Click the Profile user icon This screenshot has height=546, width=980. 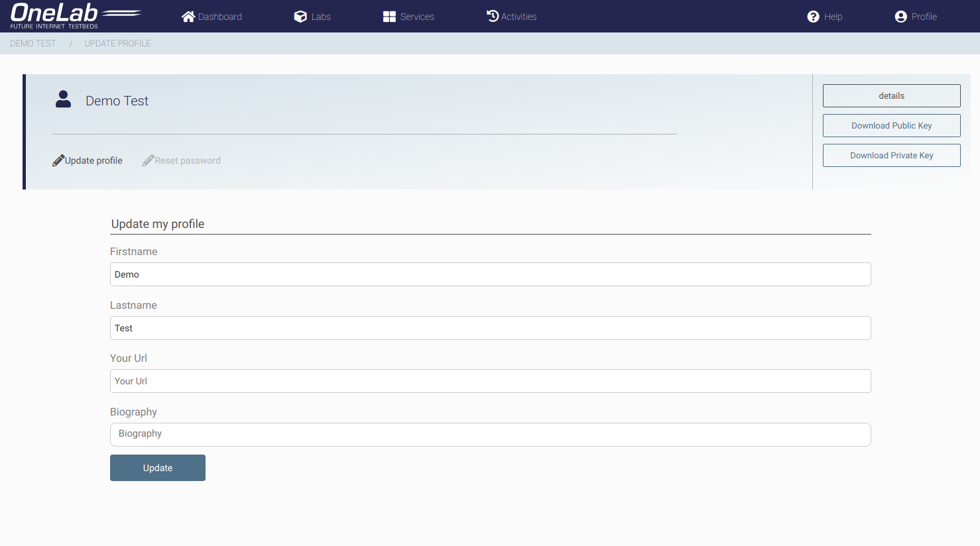(900, 17)
